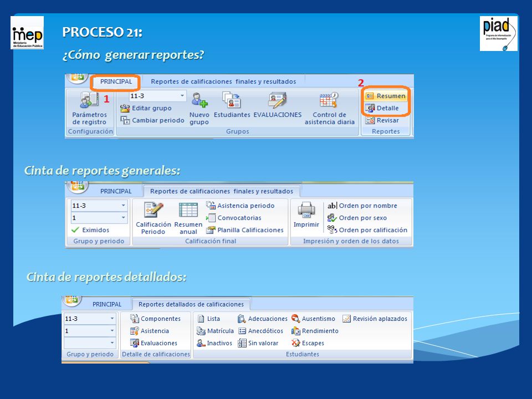Open the EVALUACIONES button beside Estudiantes
Image resolution: width=532 pixels, height=399 pixels.
pyautogui.click(x=278, y=105)
